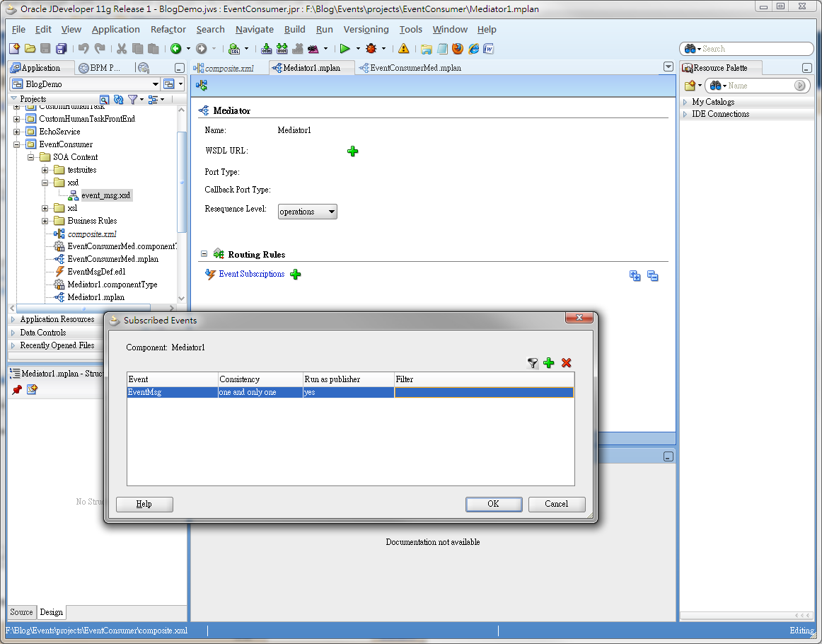Click green plus next to WSDL URL
Viewport: 822px width, 644px height.
[353, 151]
